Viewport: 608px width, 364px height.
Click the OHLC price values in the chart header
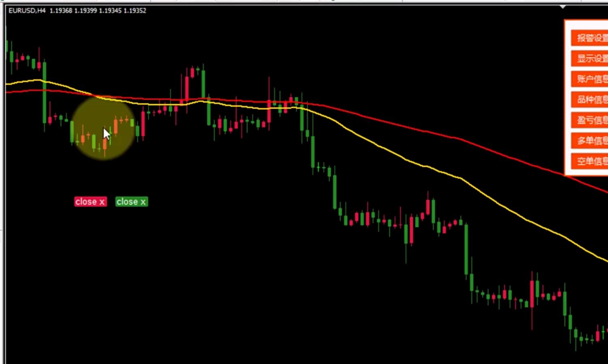[98, 11]
